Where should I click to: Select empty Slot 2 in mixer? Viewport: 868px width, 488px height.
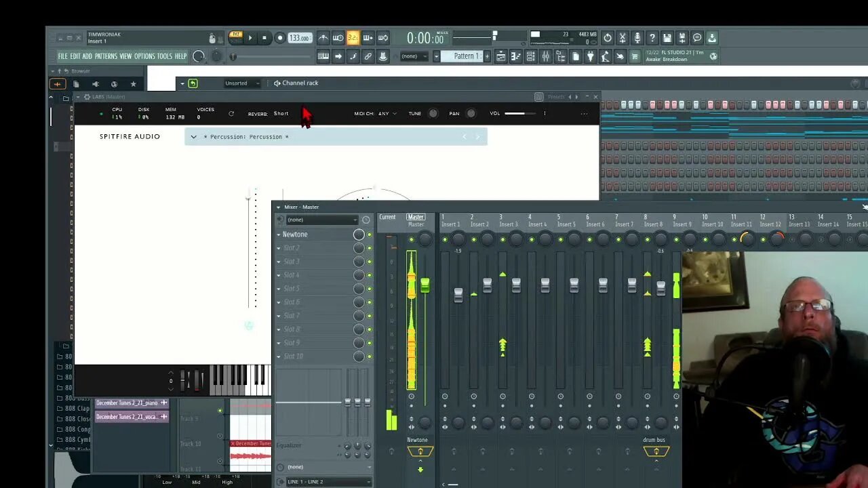pos(317,248)
